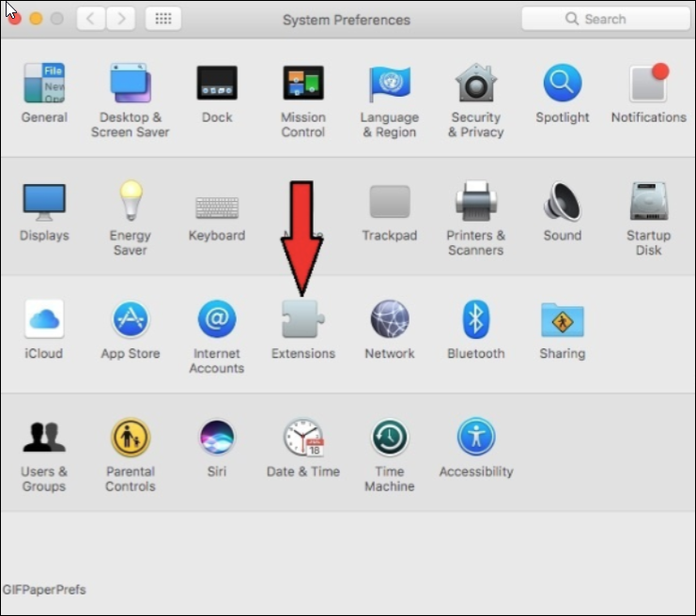696x616 pixels.
Task: Open Mission Control settings
Action: click(303, 83)
